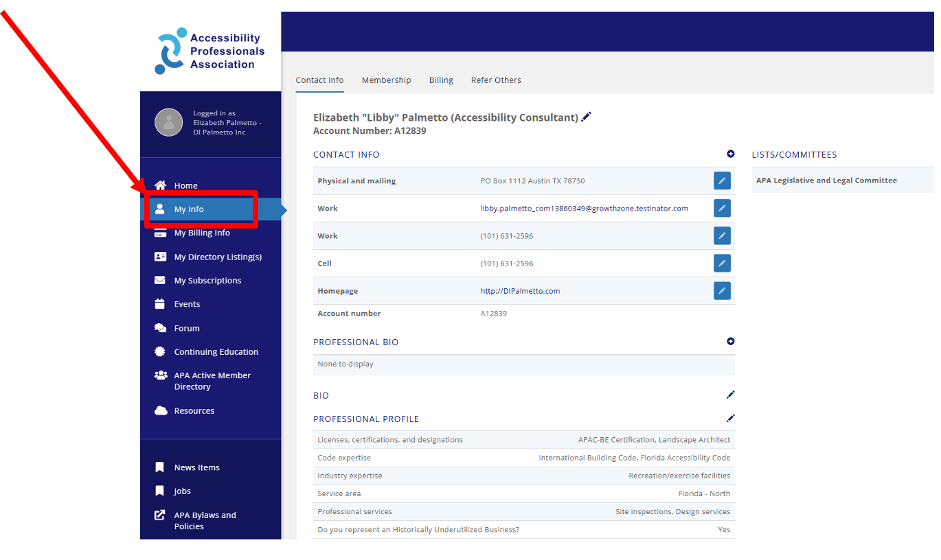This screenshot has width=941, height=560.
Task: Edit the Professional Profile section
Action: pos(730,418)
